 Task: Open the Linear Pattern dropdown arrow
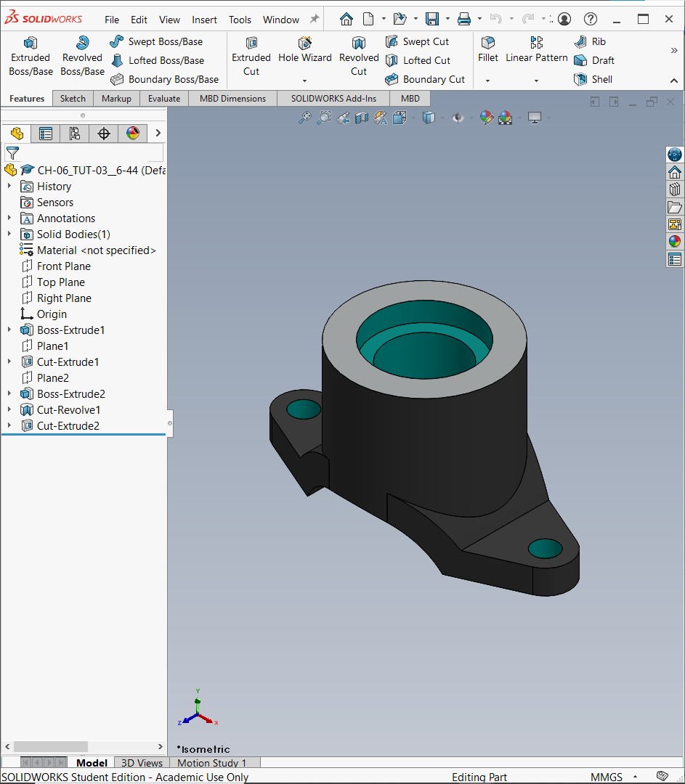[x=536, y=81]
